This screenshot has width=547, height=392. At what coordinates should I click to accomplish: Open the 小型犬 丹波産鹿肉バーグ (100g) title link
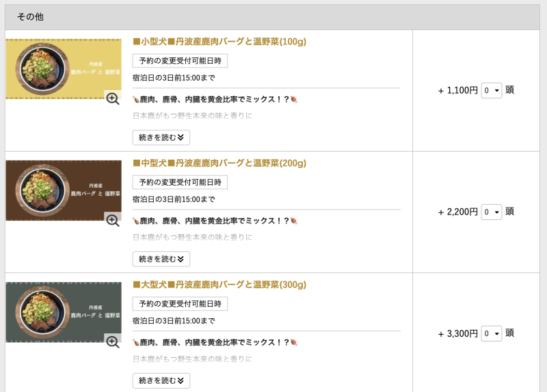(x=219, y=42)
